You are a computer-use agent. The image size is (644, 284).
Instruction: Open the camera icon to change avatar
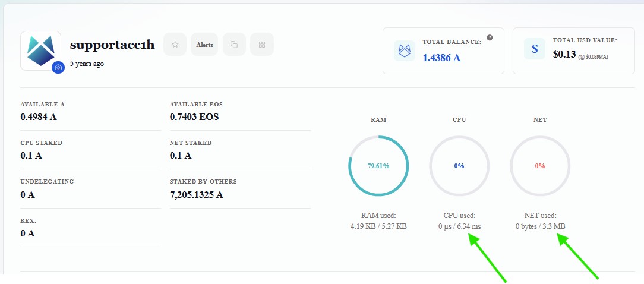pyautogui.click(x=58, y=67)
